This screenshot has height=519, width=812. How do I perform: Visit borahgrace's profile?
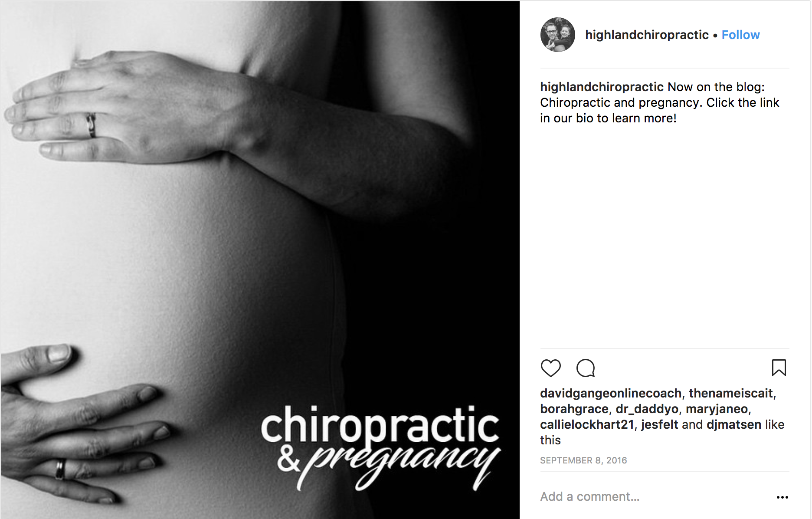574,409
